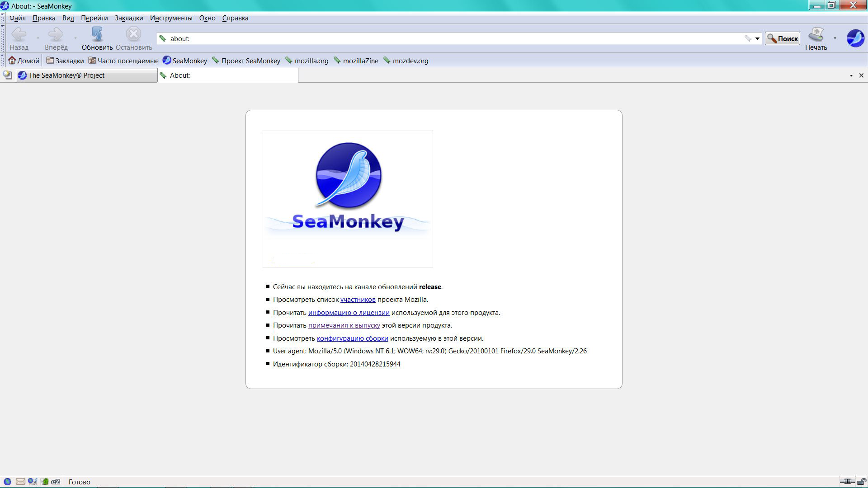Screen dimensions: 868x488
Task: Open the Часто посещаемые folder
Action: pos(123,61)
